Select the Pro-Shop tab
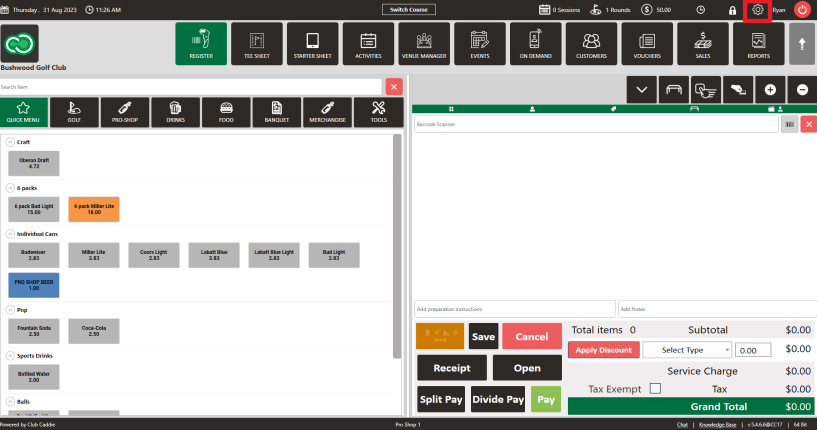Viewport: 817px width, 430px height. click(125, 112)
